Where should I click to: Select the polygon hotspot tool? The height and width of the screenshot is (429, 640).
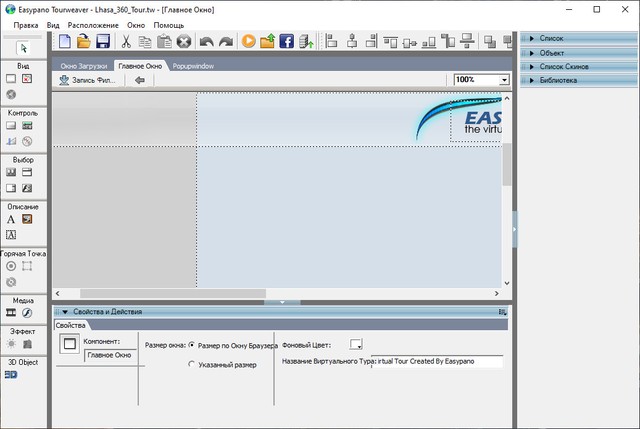click(x=27, y=267)
